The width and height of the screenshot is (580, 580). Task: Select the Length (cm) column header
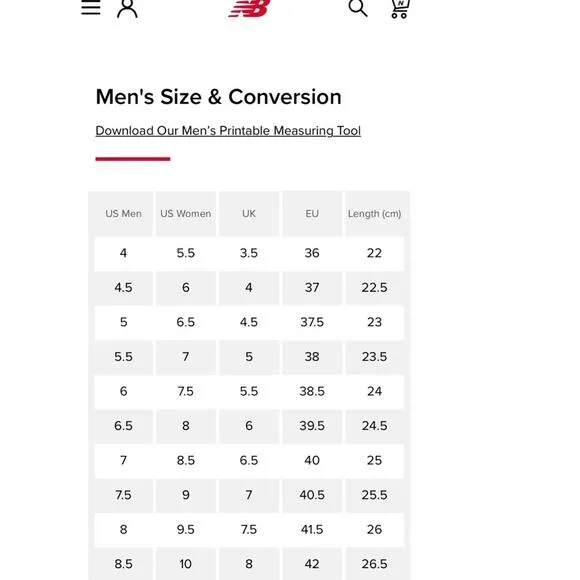374,213
